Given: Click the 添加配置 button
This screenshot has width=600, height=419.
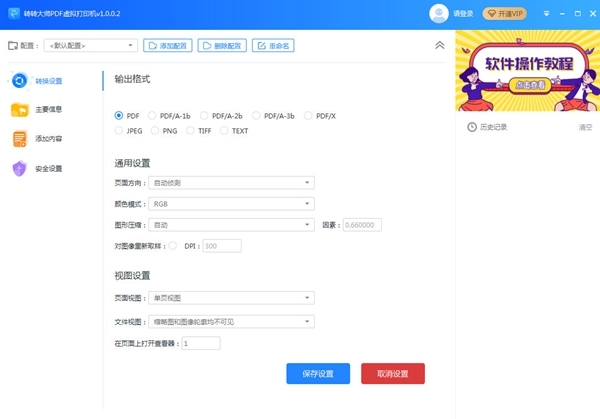Looking at the screenshot, I should 168,46.
